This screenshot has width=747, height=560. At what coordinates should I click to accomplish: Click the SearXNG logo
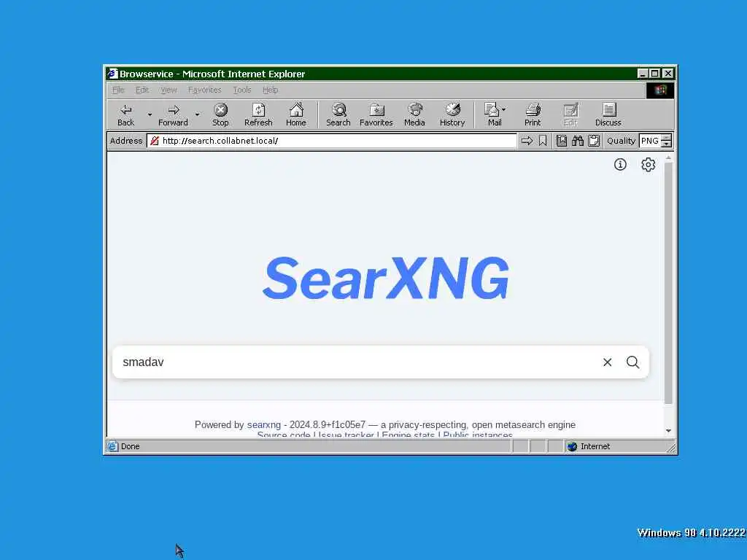385,278
